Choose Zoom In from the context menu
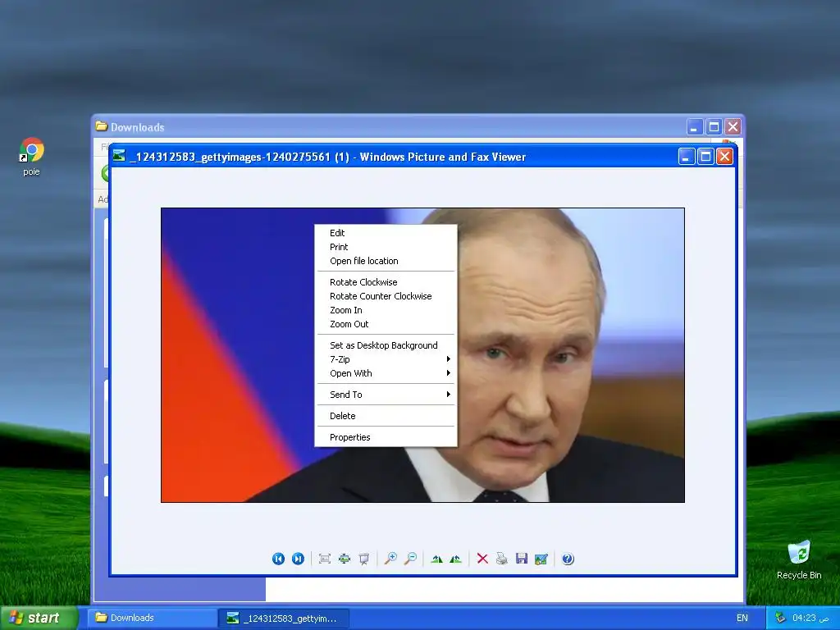840x630 pixels. (386, 310)
